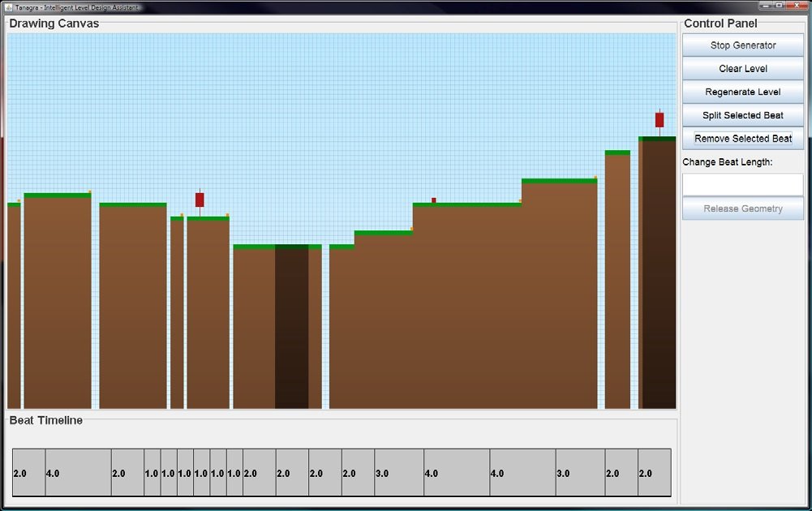Image resolution: width=812 pixels, height=511 pixels.
Task: Select a 1.0 beat segment in the timeline
Action: pyautogui.click(x=152, y=473)
